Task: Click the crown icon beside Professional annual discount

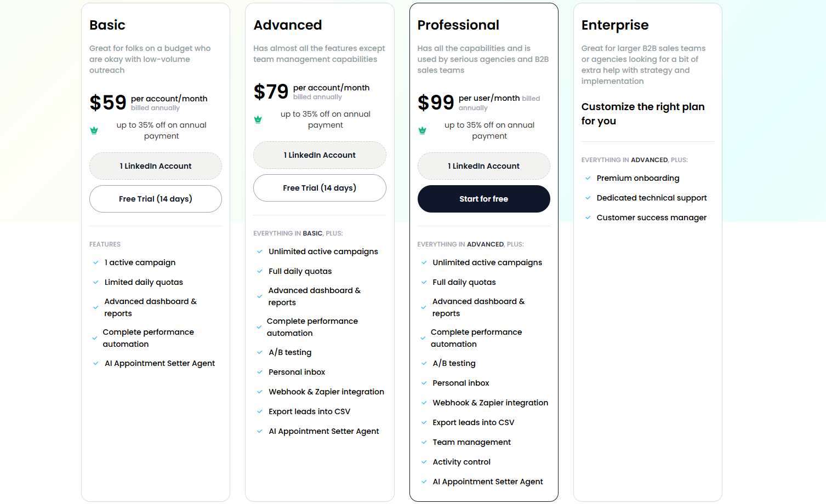Action: pos(422,130)
